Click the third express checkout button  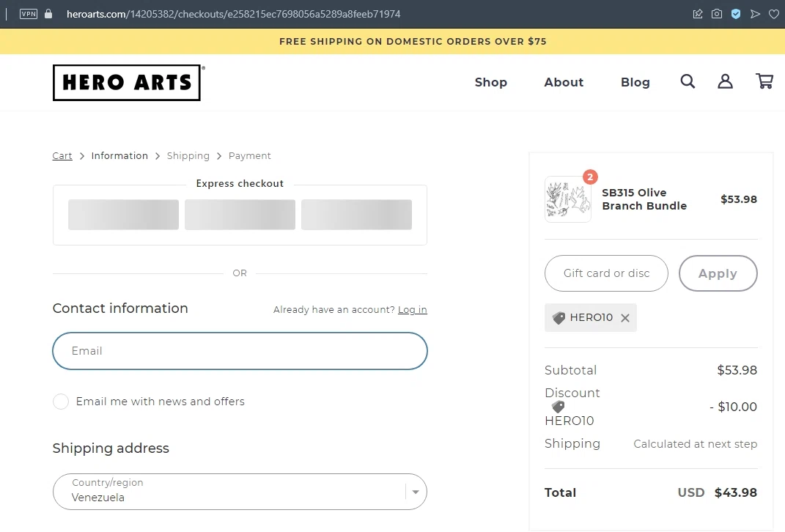(356, 215)
